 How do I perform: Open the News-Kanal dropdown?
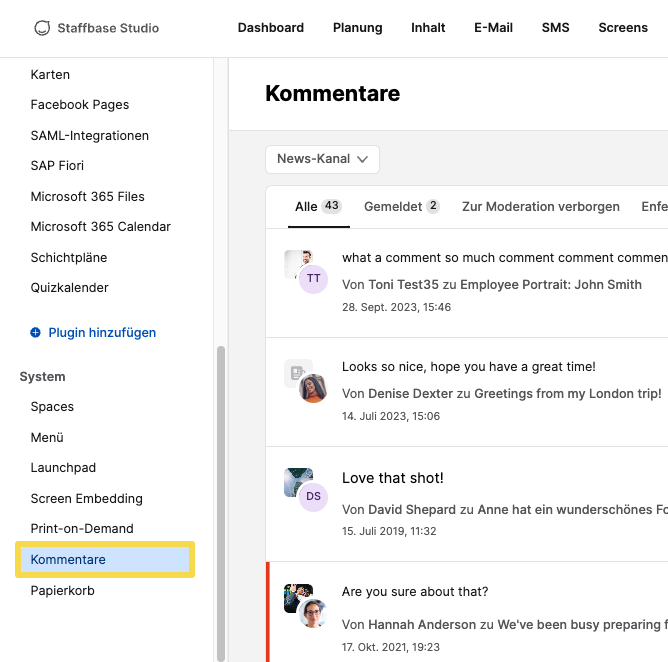tap(322, 159)
